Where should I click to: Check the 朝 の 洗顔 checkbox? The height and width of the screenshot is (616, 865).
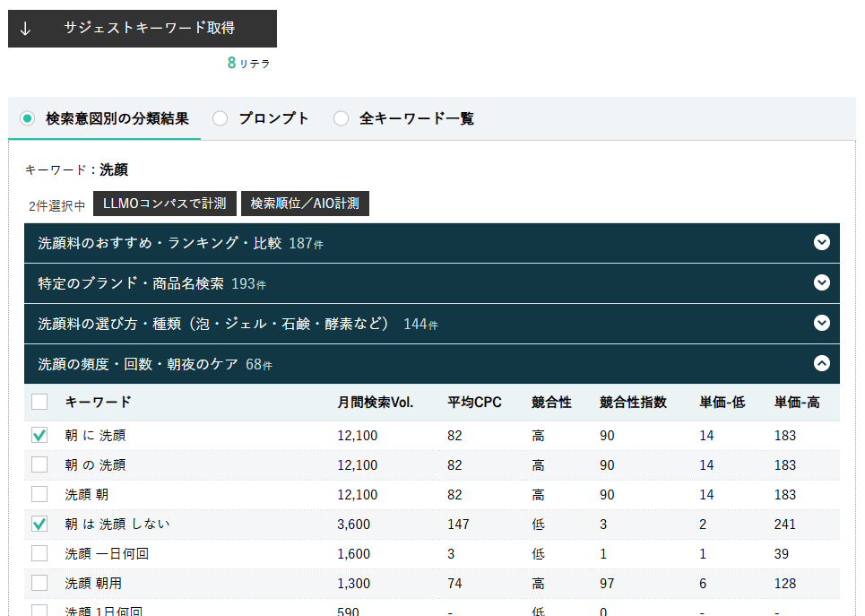coord(39,464)
